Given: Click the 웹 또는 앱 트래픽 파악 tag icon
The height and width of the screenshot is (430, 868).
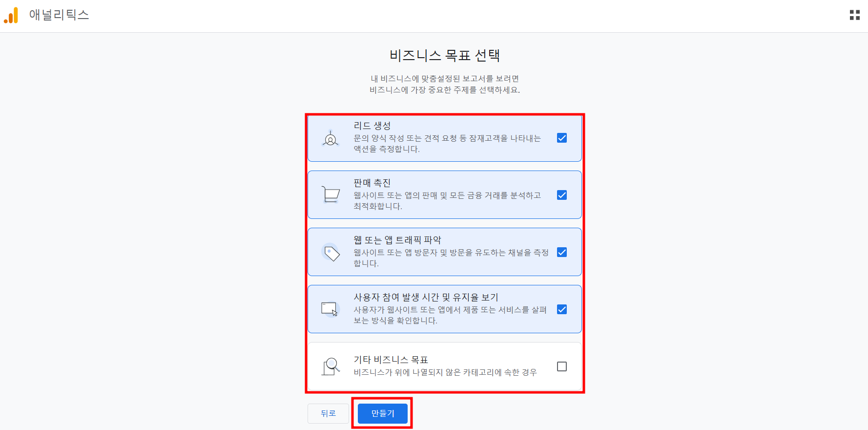Looking at the screenshot, I should point(331,253).
